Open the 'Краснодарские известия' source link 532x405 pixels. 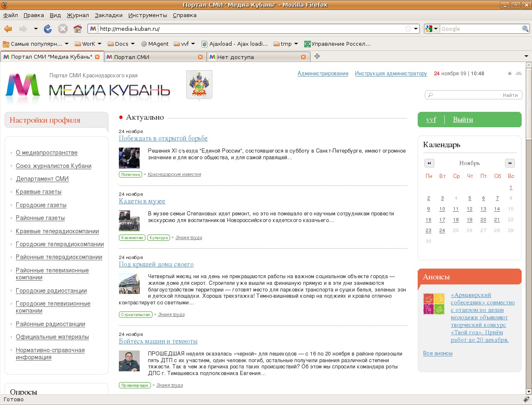(x=174, y=175)
